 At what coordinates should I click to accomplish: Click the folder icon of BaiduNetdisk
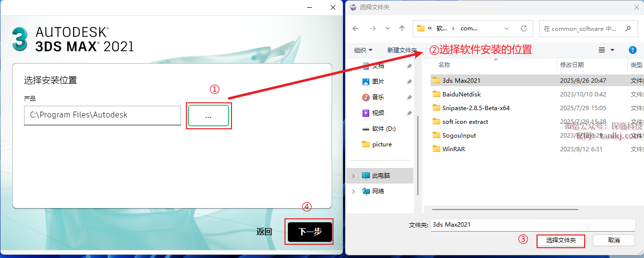click(x=436, y=94)
